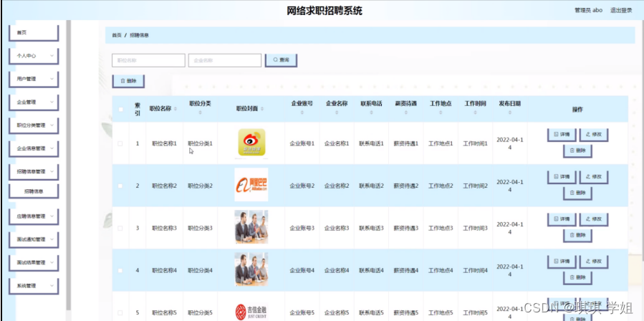Sort table by 职位名称 column arrows
Screen dimensions: 644x321
176,109
